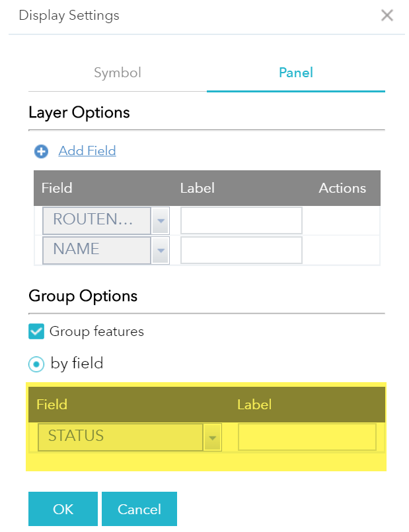Click the Field column header under Layer Options
Screen dimensions: 409x532
coord(57,188)
